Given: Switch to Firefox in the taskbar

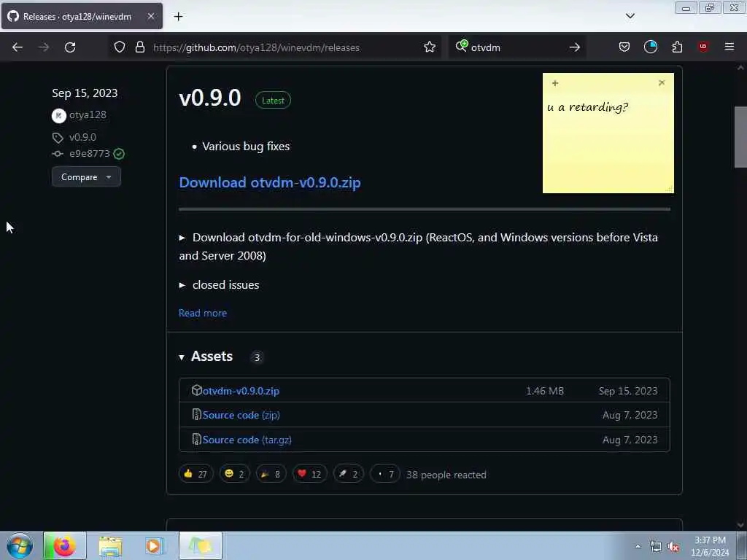Looking at the screenshot, I should tap(65, 545).
